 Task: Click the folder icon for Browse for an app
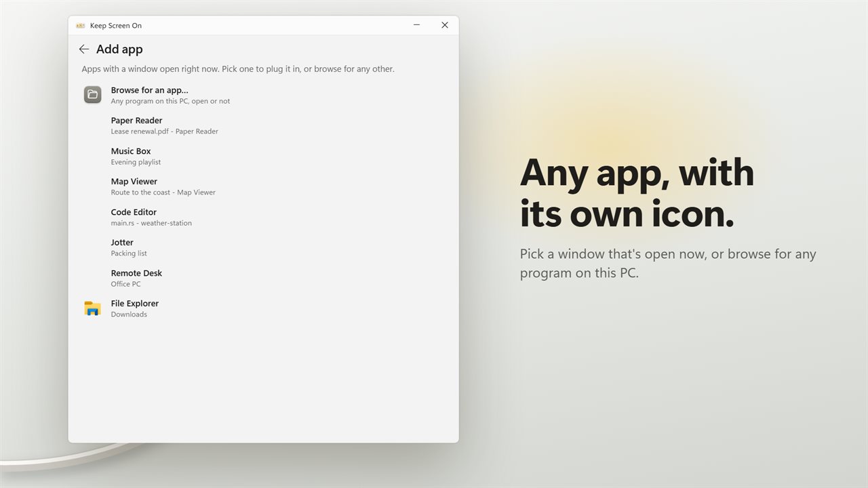pos(92,95)
